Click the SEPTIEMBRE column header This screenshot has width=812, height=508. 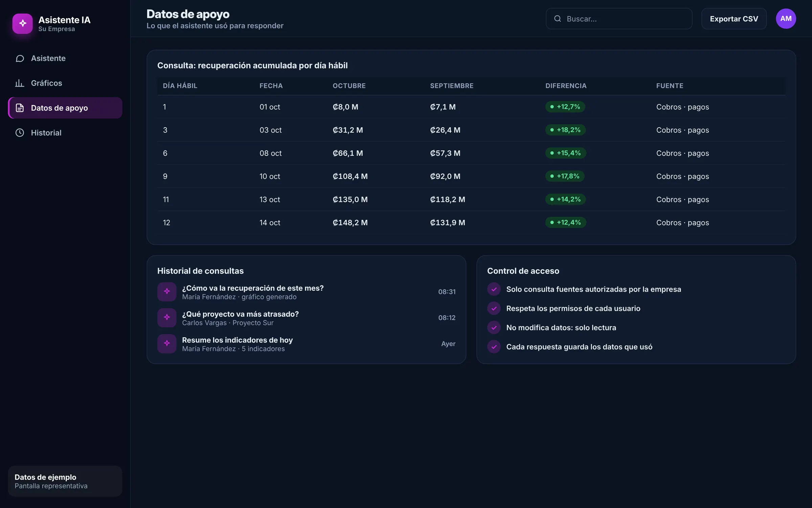click(452, 86)
